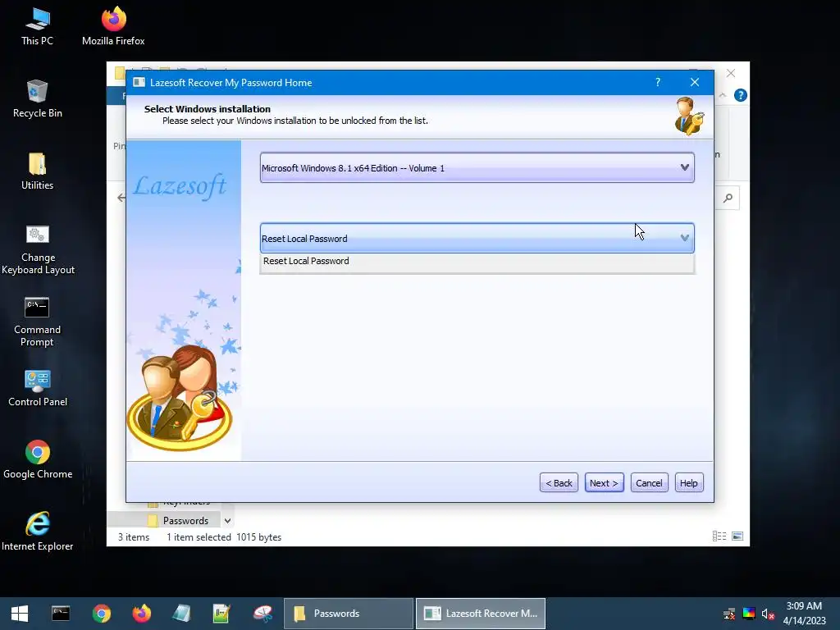This screenshot has width=840, height=630.
Task: Click '1 item selected' status text
Action: point(199,536)
